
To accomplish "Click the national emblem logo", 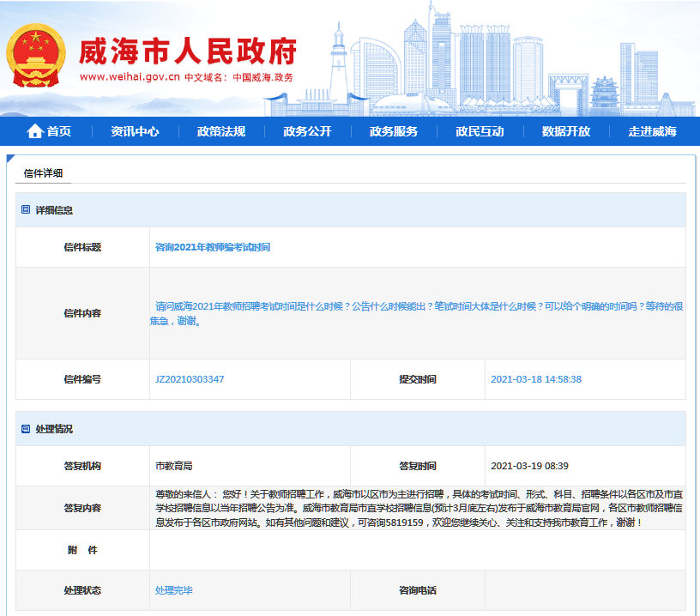I will pyautogui.click(x=36, y=56).
